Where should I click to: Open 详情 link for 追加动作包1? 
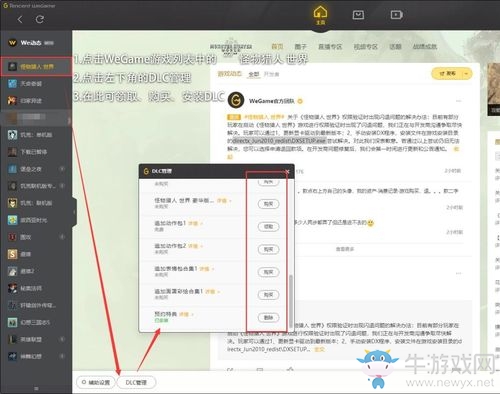(195, 223)
